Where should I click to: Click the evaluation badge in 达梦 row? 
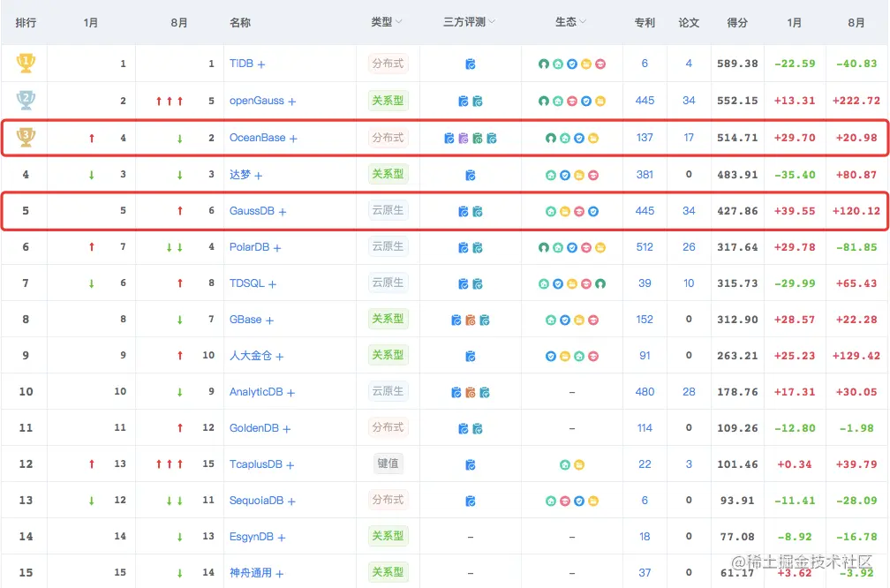click(470, 175)
